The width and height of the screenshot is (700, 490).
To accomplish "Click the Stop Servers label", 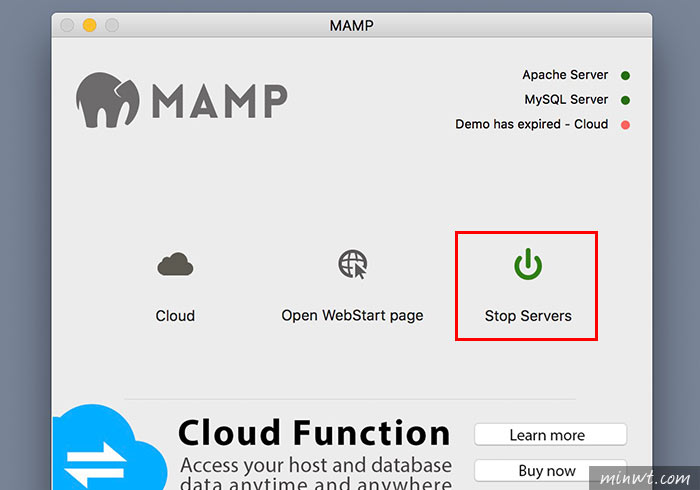I will pyautogui.click(x=528, y=316).
